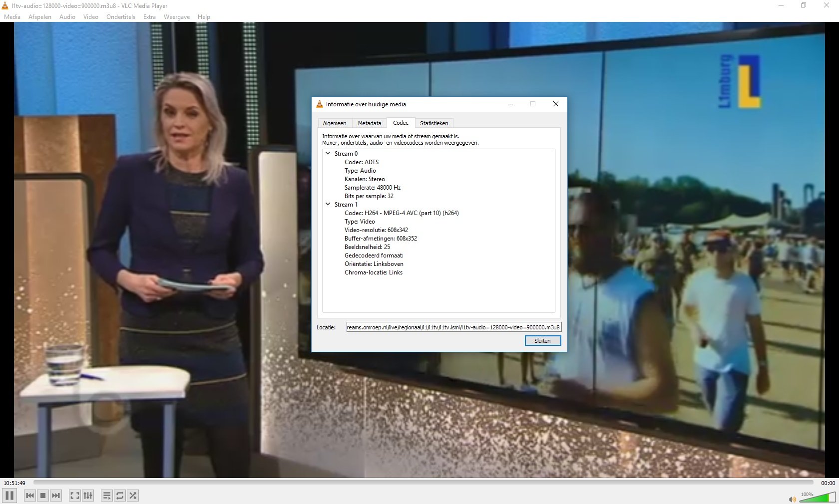The height and width of the screenshot is (504, 839).
Task: Adjust the volume slider
Action: pyautogui.click(x=818, y=498)
